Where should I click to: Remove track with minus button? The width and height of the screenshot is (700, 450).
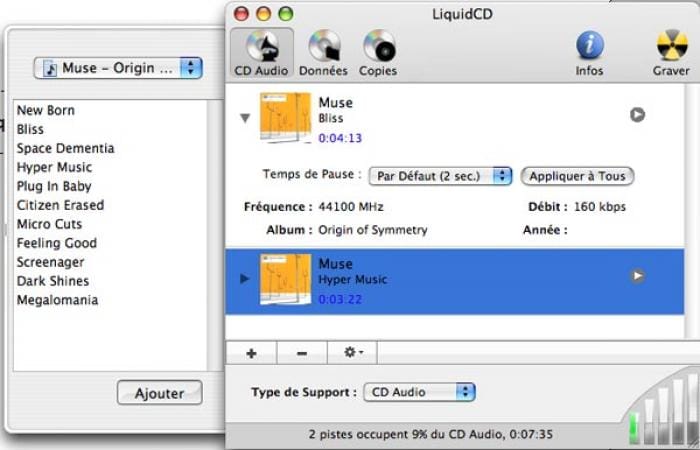tap(302, 353)
